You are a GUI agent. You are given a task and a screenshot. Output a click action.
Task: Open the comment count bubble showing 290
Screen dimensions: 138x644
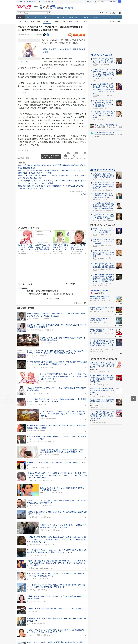(34, 35)
